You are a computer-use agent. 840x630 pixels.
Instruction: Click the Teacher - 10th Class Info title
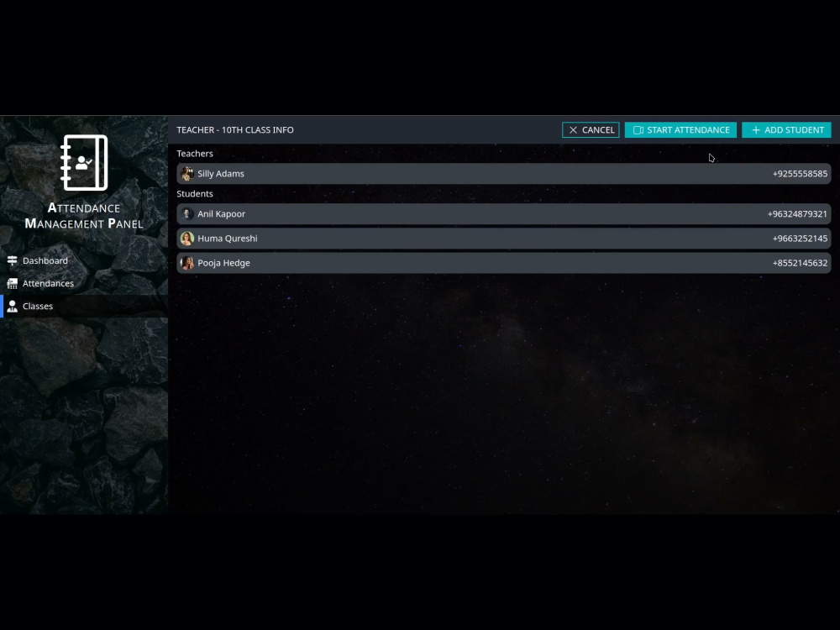[x=235, y=130]
